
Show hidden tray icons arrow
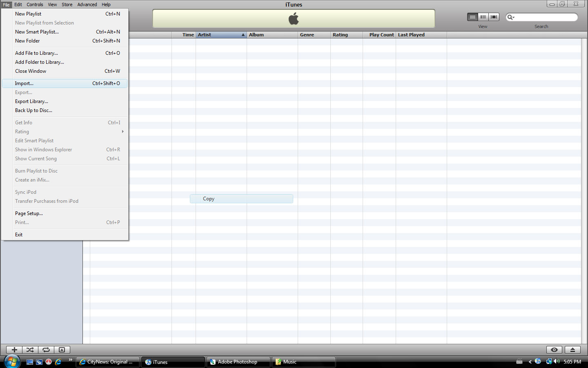530,361
